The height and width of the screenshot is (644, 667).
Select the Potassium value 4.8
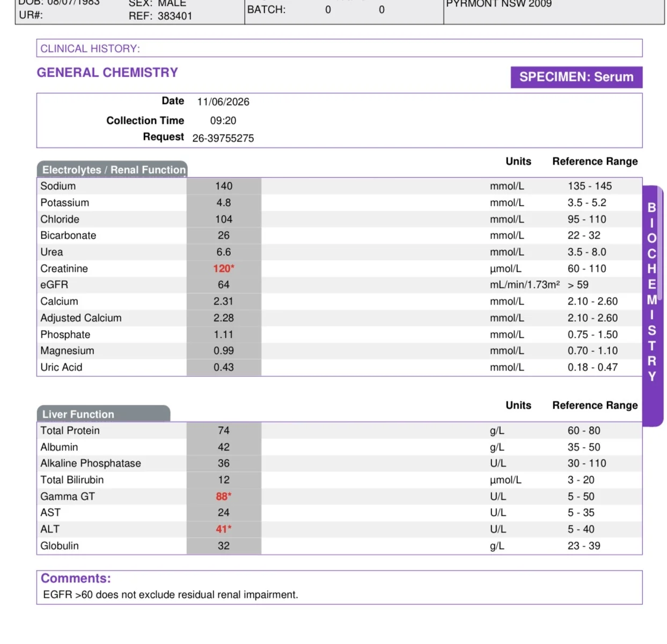pyautogui.click(x=224, y=203)
